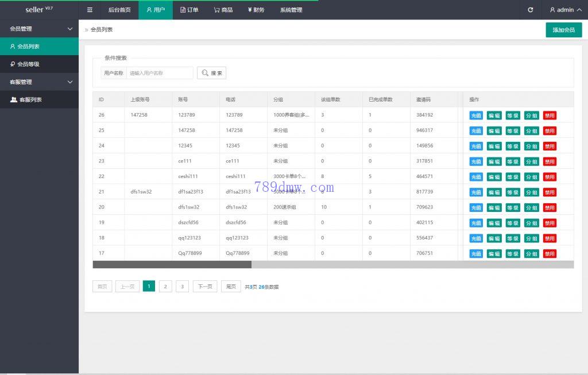Click red 禁用 button for account 147258
Image resolution: width=588 pixels, height=375 pixels.
(x=550, y=131)
